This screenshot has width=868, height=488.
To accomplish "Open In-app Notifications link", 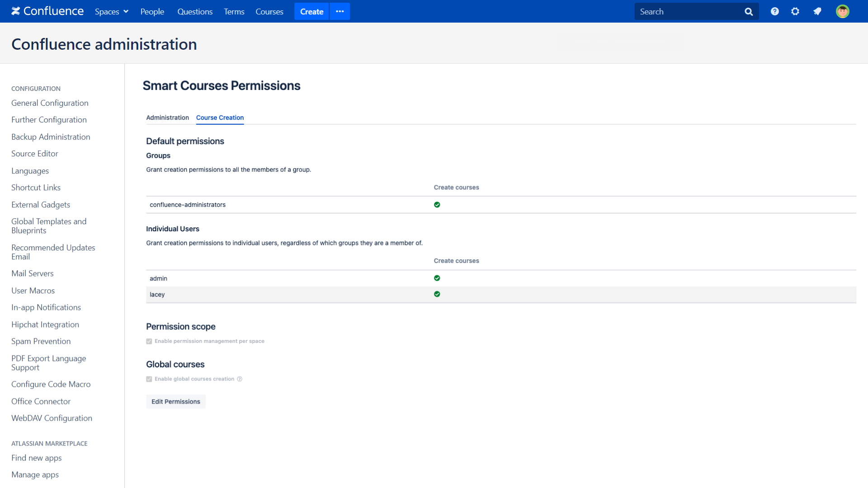I will (x=46, y=307).
